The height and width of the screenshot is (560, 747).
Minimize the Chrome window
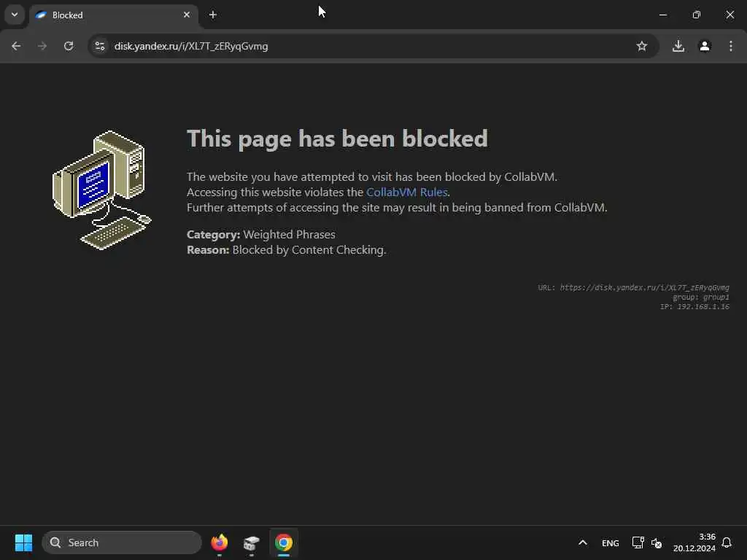(662, 15)
